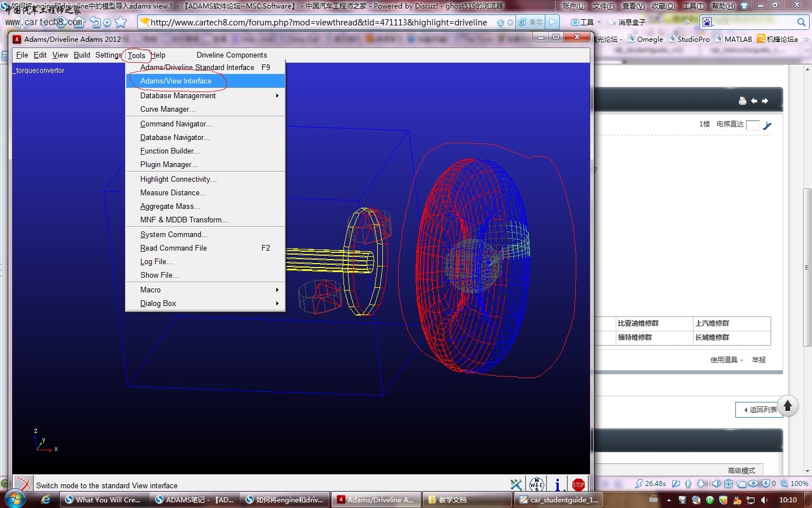Switch to 教学文档 folder in taskbar
Screen dimensions: 812x508
[467, 500]
